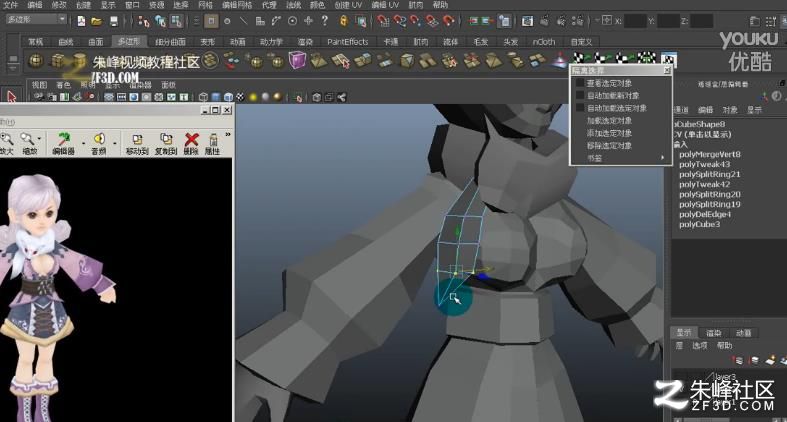This screenshot has width=787, height=422.
Task: Select by hierarchy mode icon
Action: [x=144, y=21]
